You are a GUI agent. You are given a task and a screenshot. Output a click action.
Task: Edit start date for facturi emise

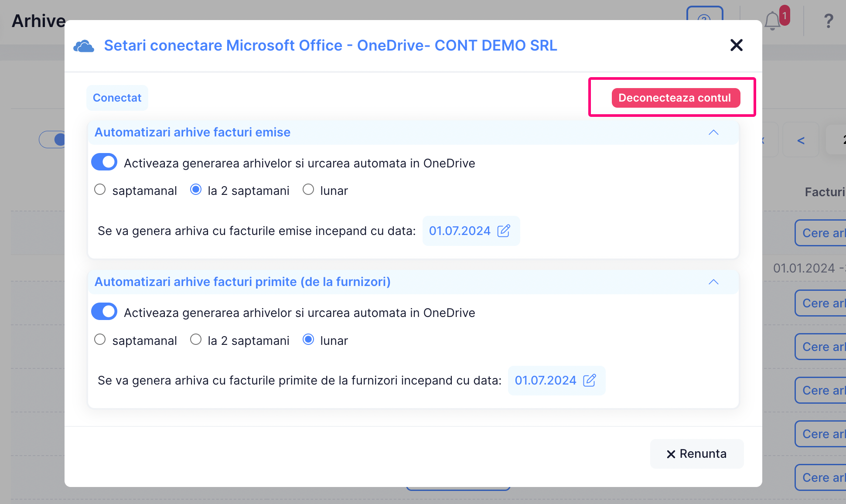pyautogui.click(x=504, y=231)
